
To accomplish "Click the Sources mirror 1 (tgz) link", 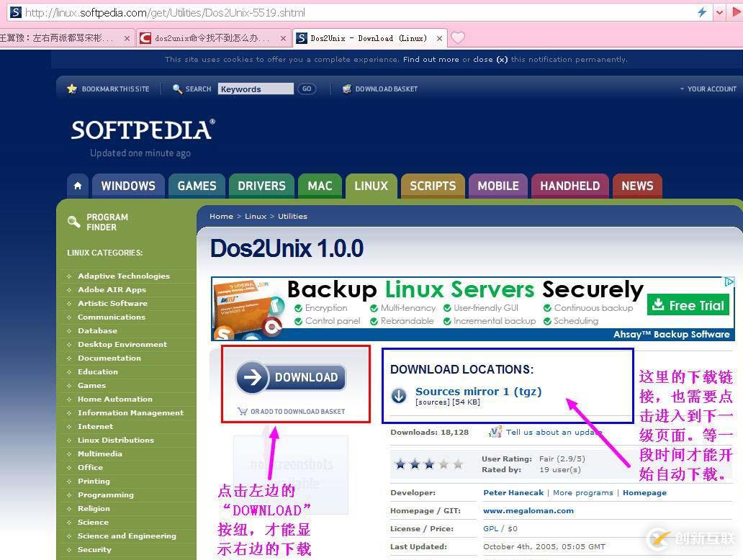I will click(478, 392).
